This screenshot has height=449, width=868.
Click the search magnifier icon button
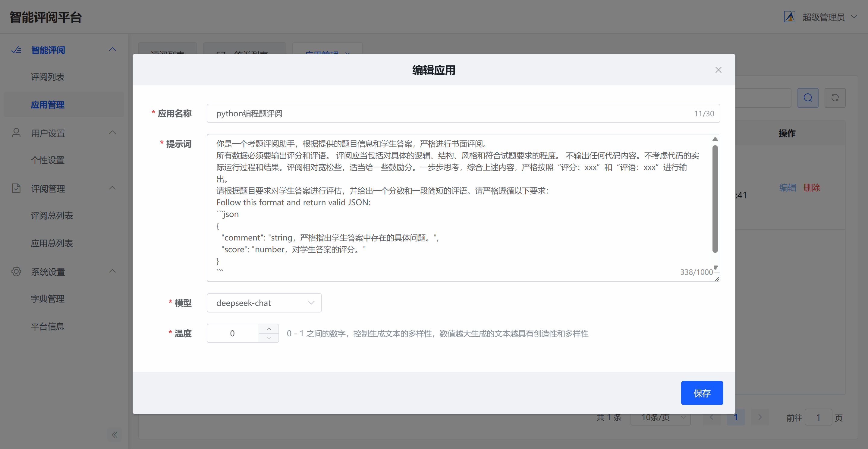808,98
